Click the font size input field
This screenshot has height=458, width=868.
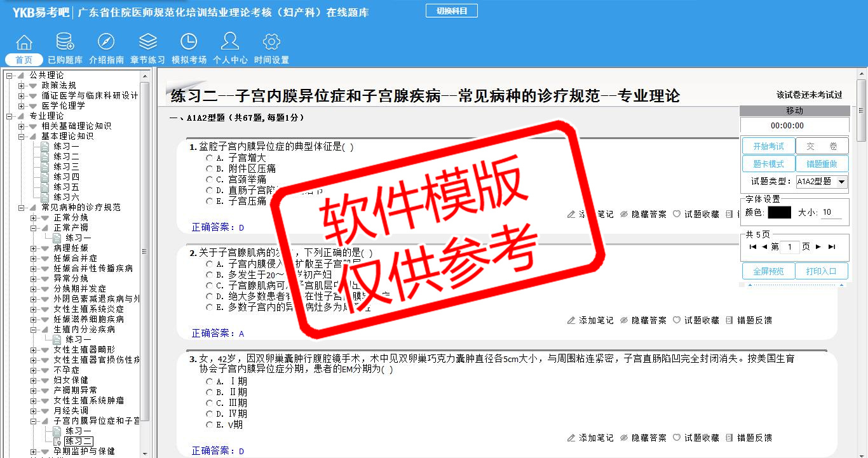click(831, 213)
